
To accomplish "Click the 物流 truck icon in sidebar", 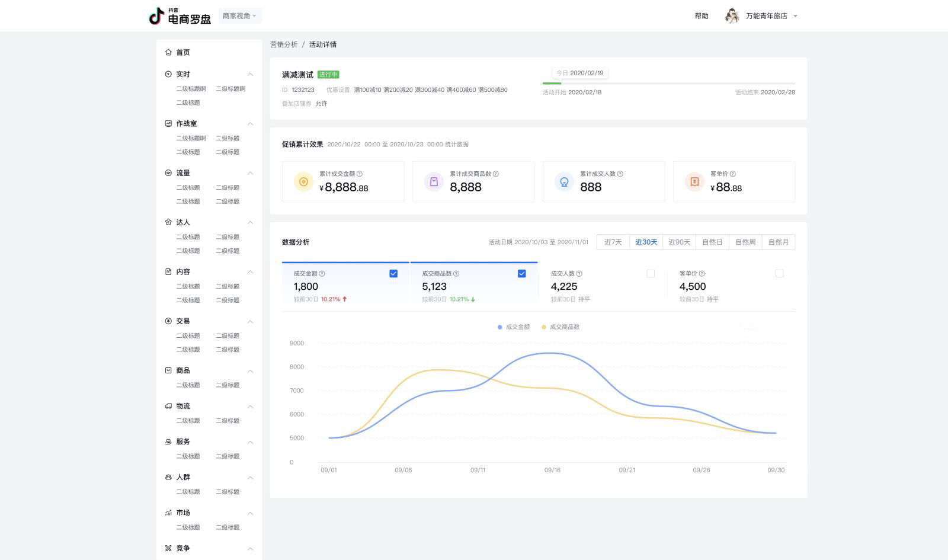I will pyautogui.click(x=168, y=406).
